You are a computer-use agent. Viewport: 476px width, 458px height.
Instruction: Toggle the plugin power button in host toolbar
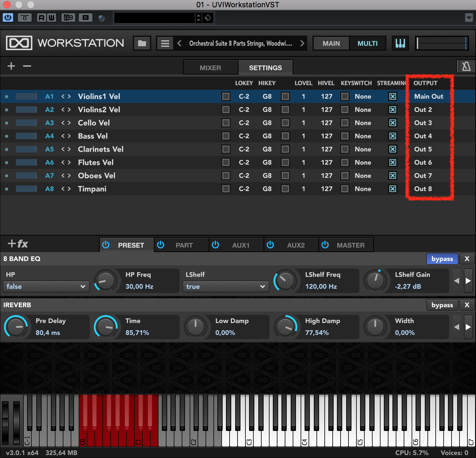(8, 17)
